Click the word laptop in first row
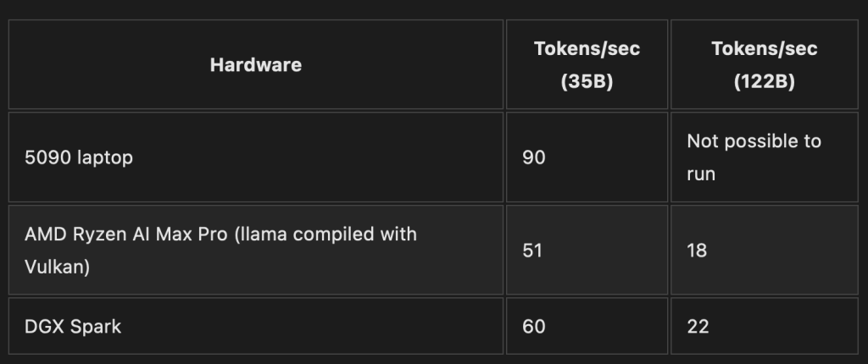The height and width of the screenshot is (364, 868). click(x=105, y=157)
